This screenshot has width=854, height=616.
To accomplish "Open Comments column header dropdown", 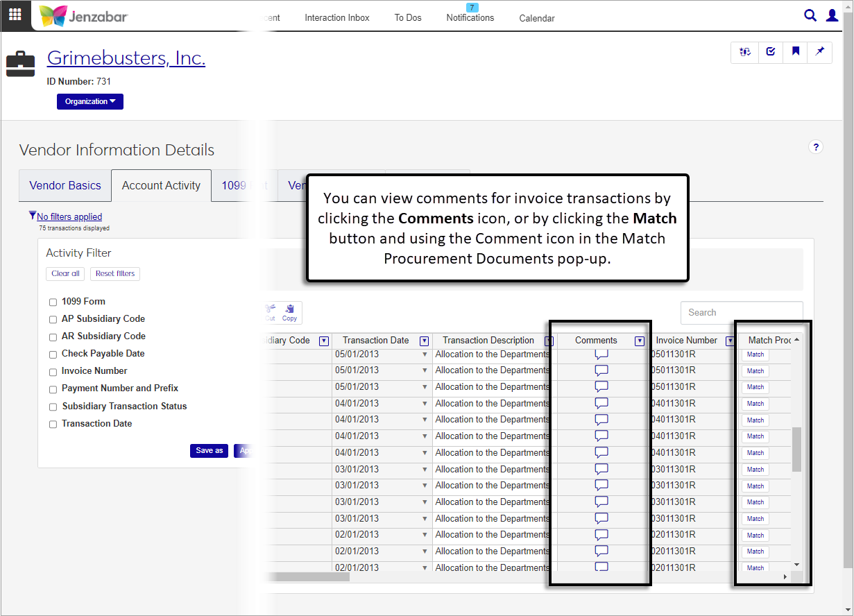I will point(639,341).
